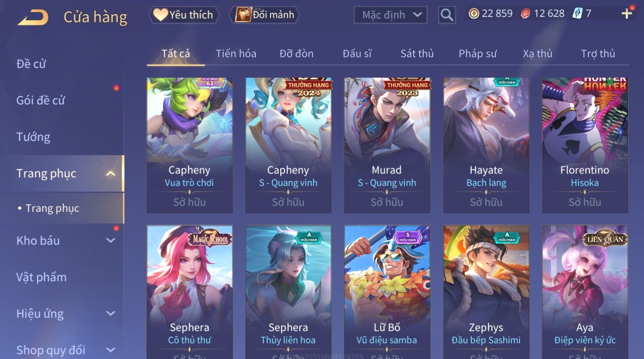Select the Sát thủ tab

point(417,53)
